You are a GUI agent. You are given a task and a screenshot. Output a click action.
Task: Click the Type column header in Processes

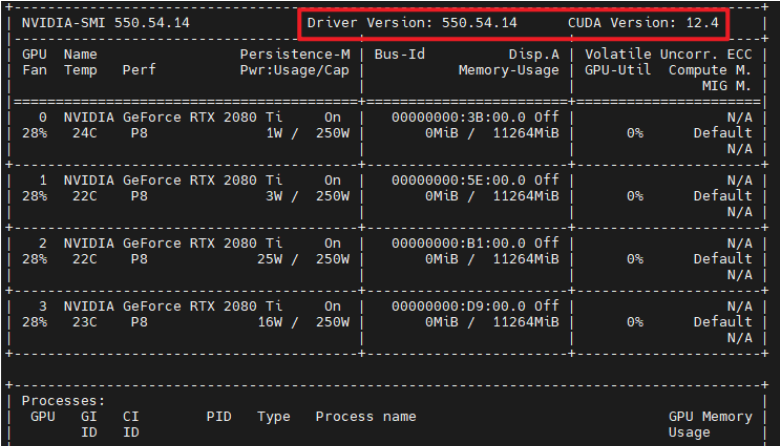(x=274, y=417)
